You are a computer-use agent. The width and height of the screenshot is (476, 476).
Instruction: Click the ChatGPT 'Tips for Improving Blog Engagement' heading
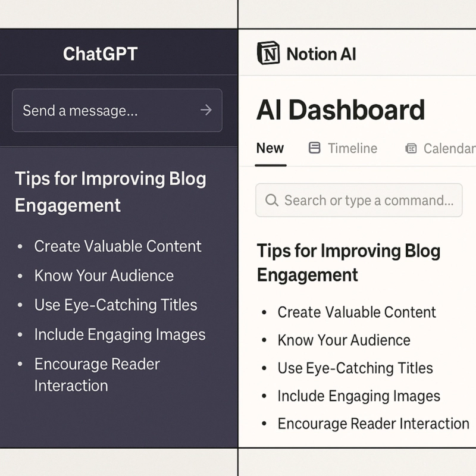pyautogui.click(x=111, y=192)
